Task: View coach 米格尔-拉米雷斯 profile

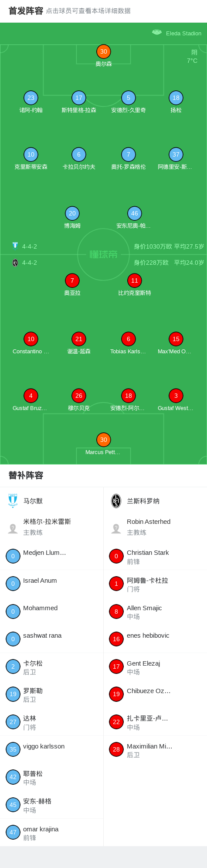Action: pyautogui.click(x=51, y=527)
